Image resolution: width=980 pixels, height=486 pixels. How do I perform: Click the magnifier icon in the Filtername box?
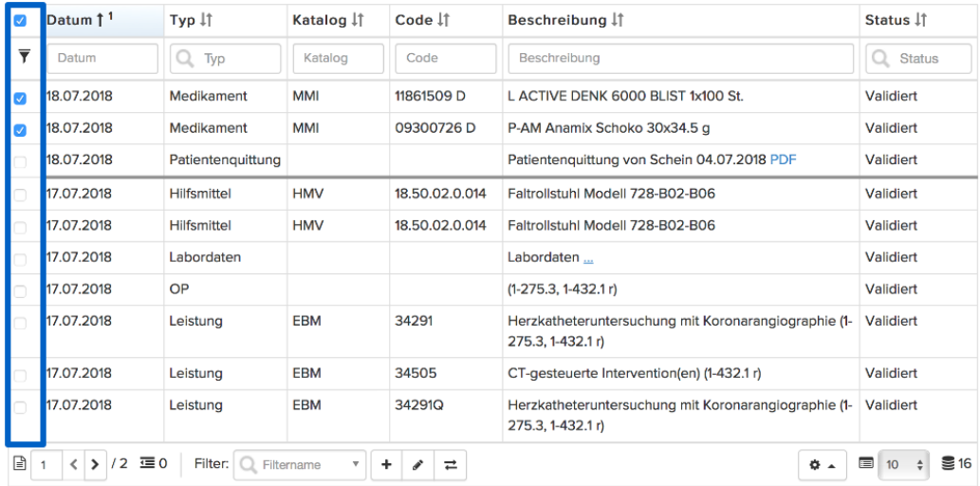[249, 465]
